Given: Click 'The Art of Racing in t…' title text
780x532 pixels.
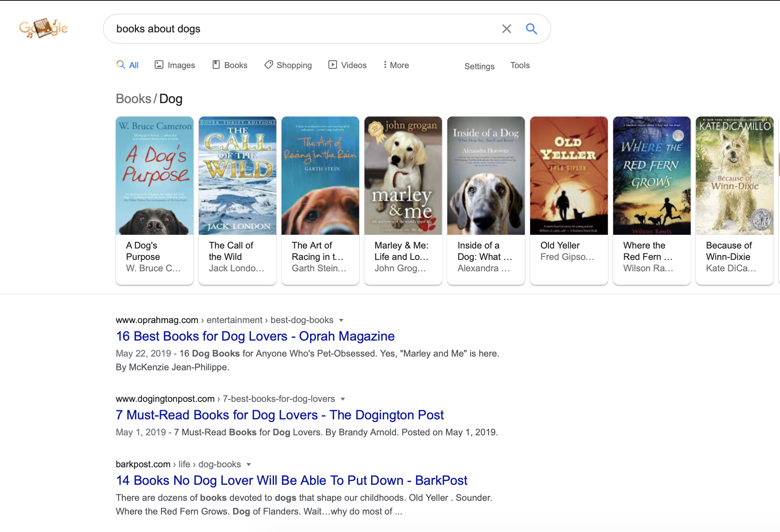Looking at the screenshot, I should pos(318,251).
